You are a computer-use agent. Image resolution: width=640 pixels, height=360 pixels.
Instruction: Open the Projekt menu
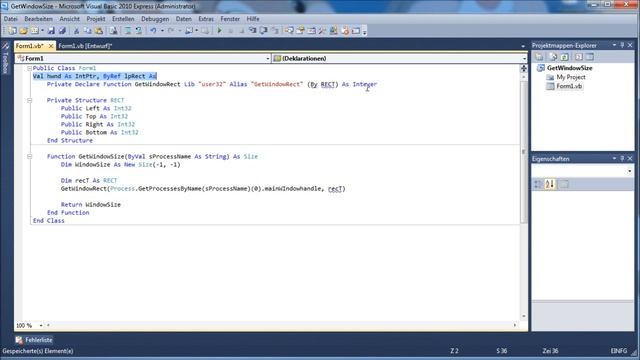(96, 19)
